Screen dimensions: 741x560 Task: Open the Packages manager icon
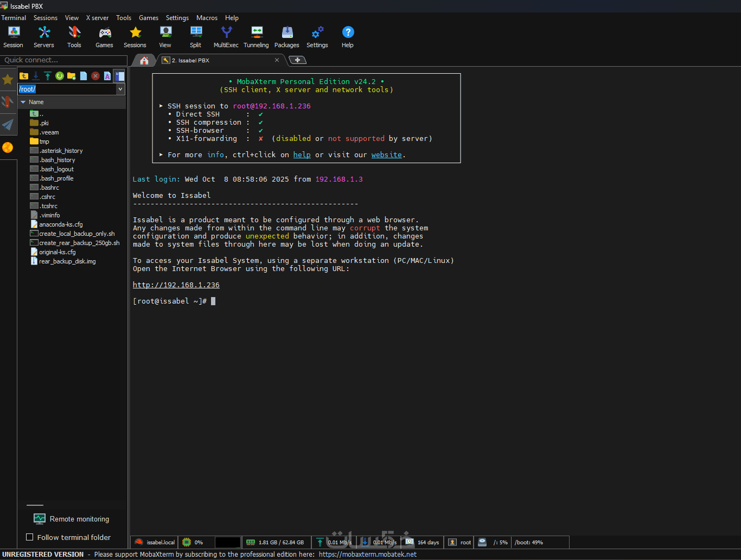[286, 37]
